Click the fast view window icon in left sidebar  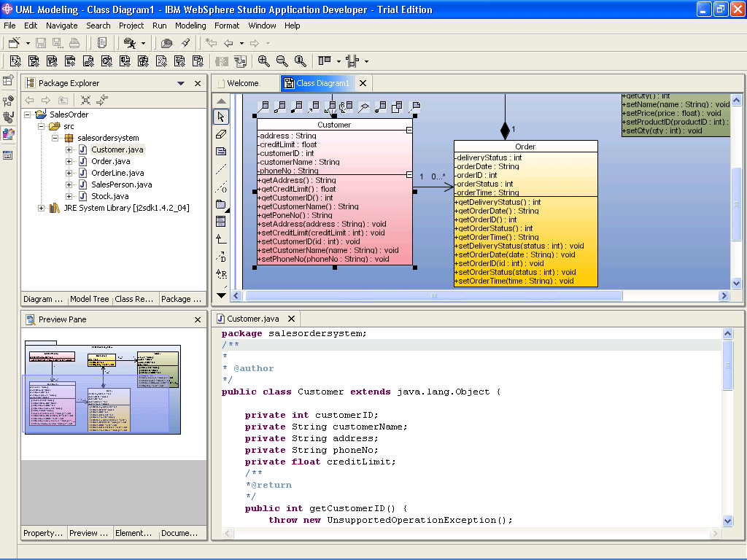tap(8, 155)
